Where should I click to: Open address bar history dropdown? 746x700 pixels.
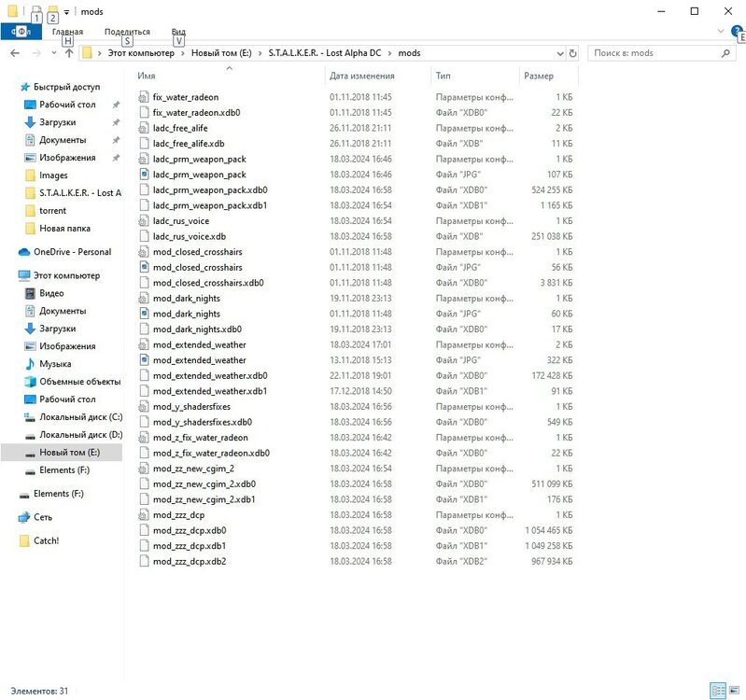558,53
